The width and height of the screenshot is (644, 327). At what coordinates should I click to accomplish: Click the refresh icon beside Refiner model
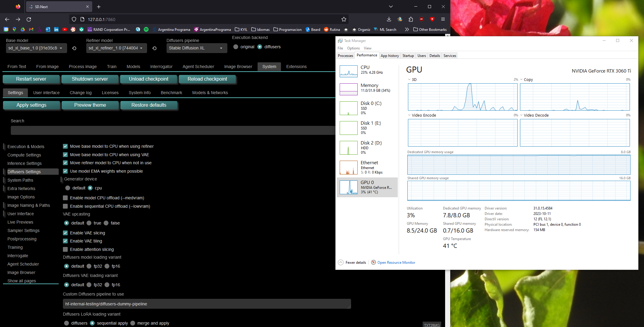click(155, 48)
